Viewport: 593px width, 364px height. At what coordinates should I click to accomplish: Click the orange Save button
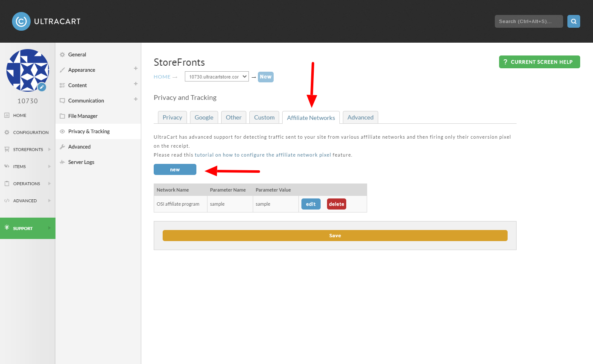point(335,236)
